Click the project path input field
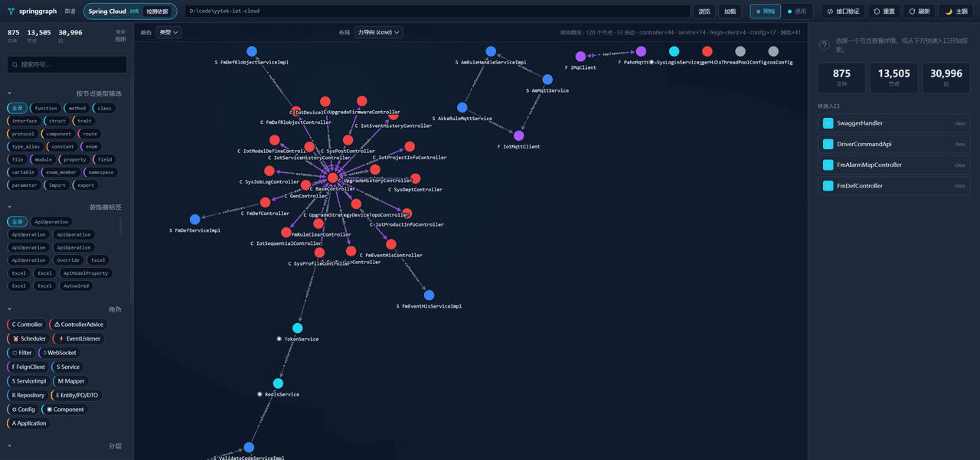The height and width of the screenshot is (460, 980). click(x=437, y=11)
